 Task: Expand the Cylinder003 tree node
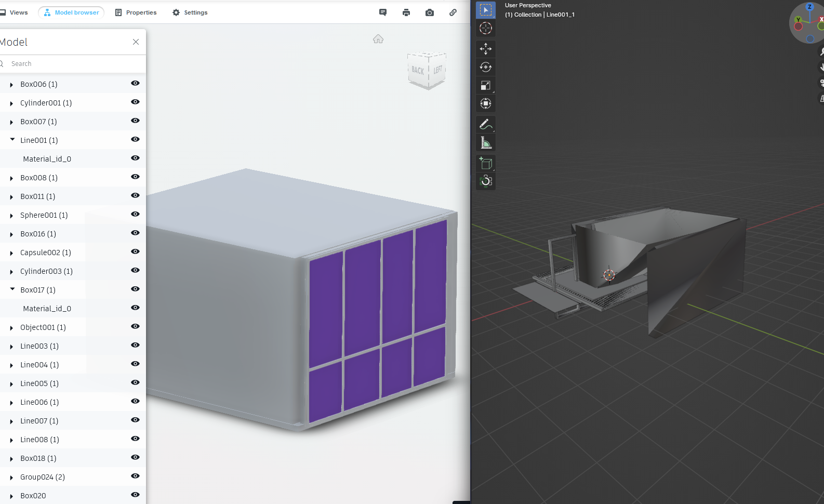pyautogui.click(x=11, y=272)
